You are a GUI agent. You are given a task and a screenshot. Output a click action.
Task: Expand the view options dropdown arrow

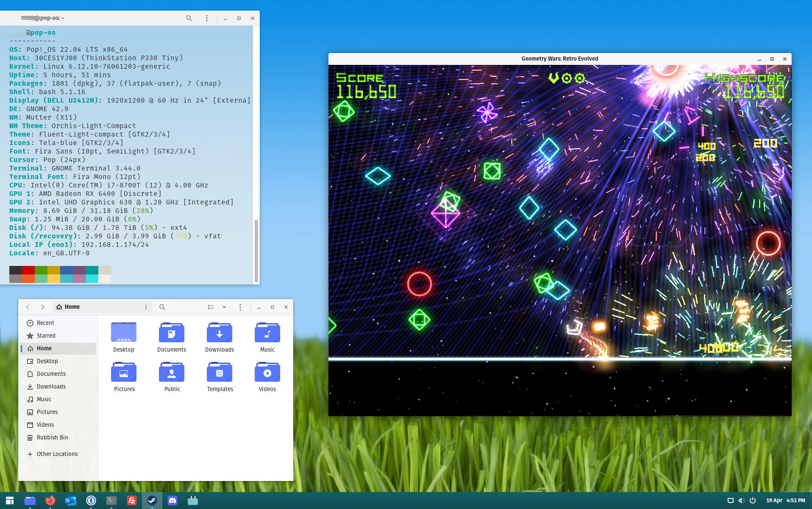coord(224,307)
